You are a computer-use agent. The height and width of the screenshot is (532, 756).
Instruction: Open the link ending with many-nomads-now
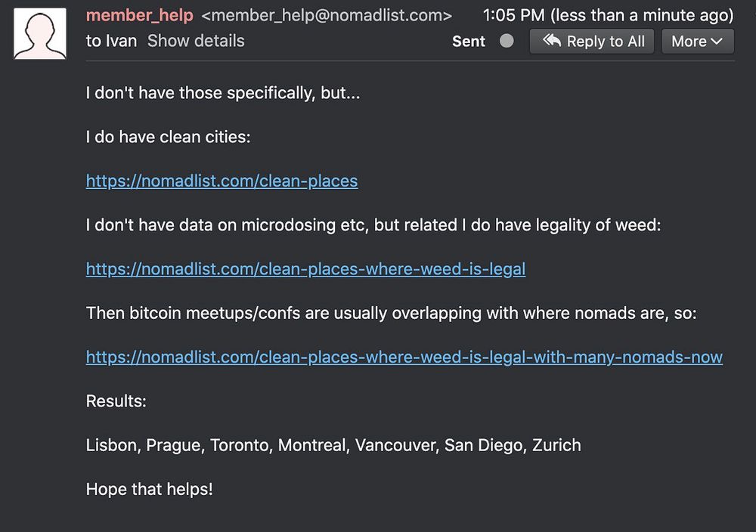[404, 357]
